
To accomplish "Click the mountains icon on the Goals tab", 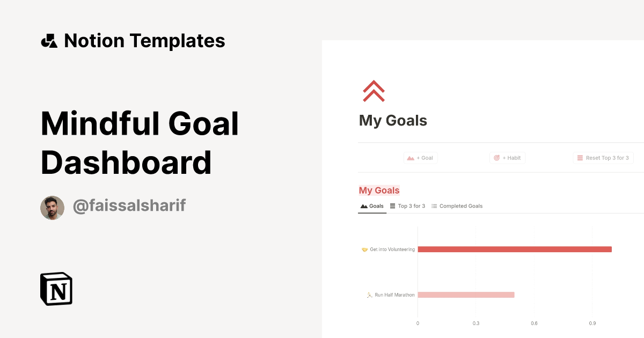I will [x=364, y=205].
